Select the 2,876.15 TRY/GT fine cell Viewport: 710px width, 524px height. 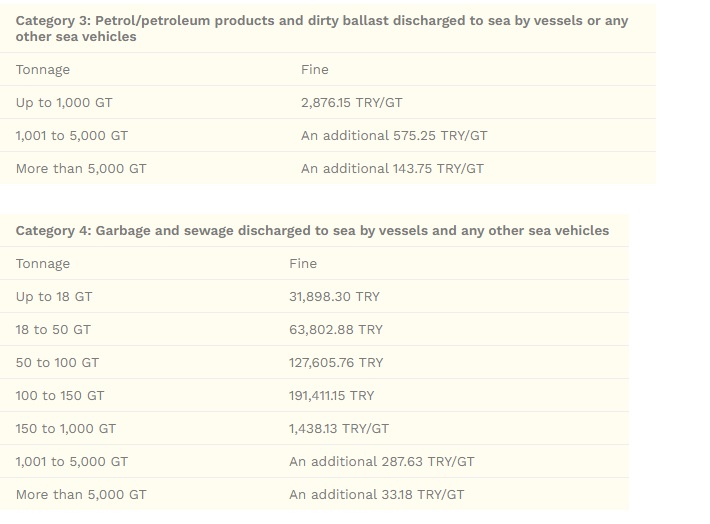tap(351, 102)
